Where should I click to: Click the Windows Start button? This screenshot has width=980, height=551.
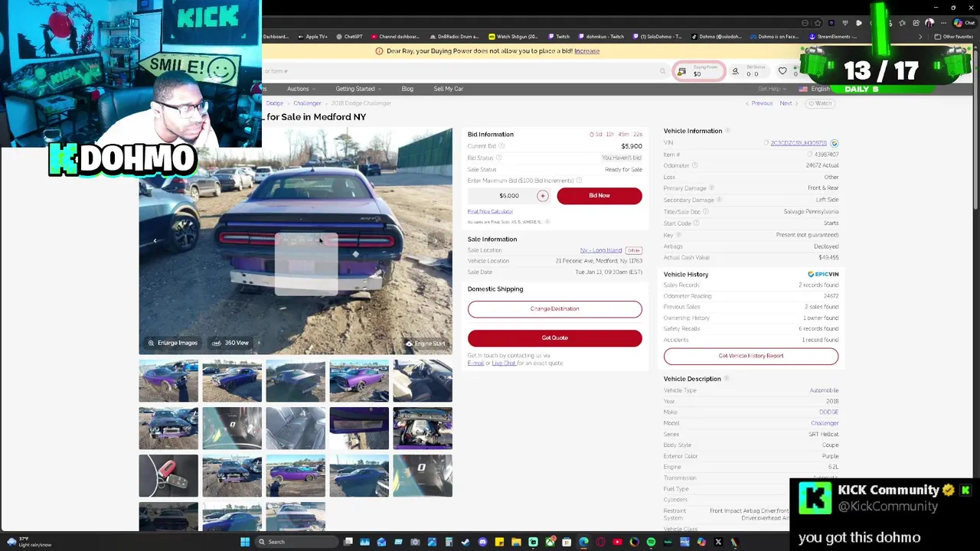click(x=245, y=542)
